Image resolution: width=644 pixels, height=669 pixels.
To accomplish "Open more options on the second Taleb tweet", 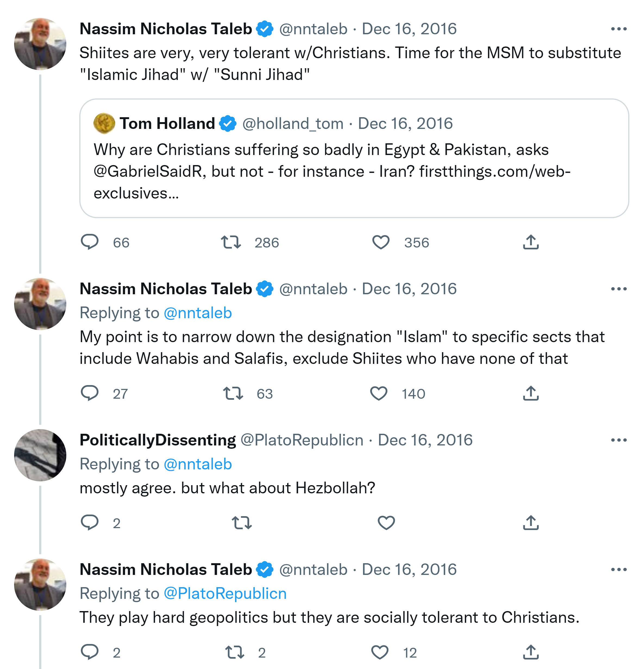I will 618,289.
